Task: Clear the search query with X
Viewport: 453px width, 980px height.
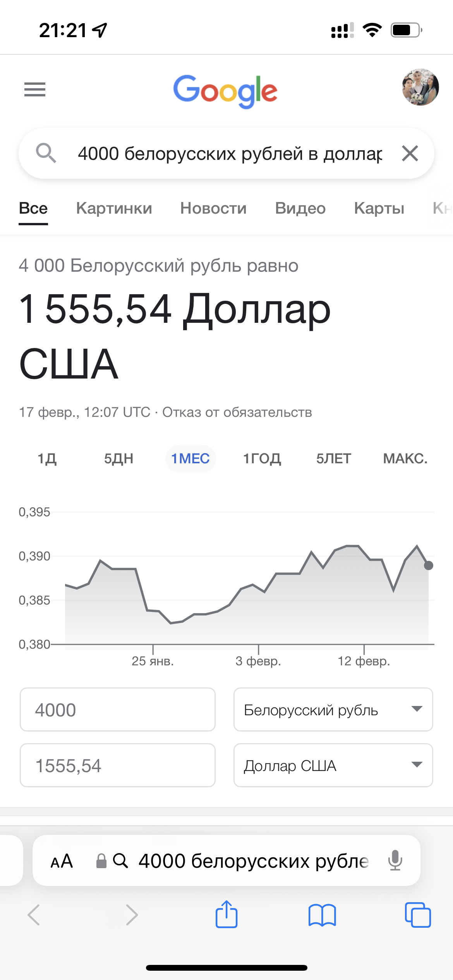Action: click(x=410, y=153)
